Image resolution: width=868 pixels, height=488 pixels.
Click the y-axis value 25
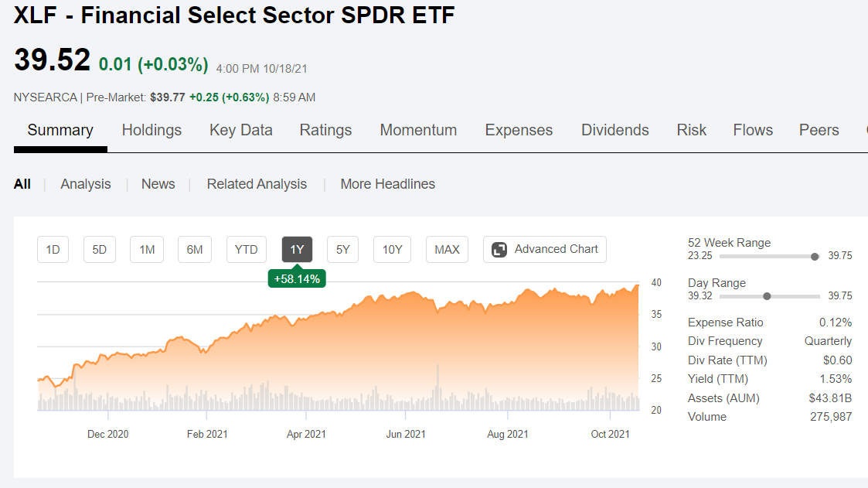coord(656,378)
